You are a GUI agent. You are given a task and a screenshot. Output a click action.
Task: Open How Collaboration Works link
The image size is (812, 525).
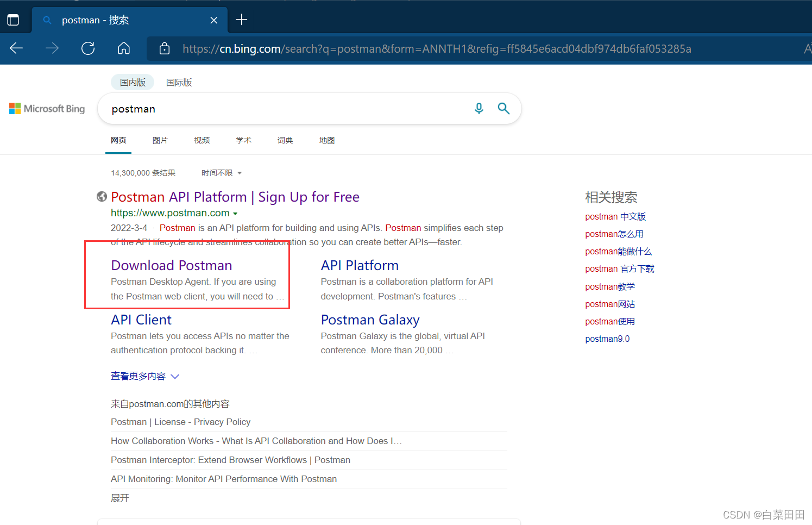point(256,441)
